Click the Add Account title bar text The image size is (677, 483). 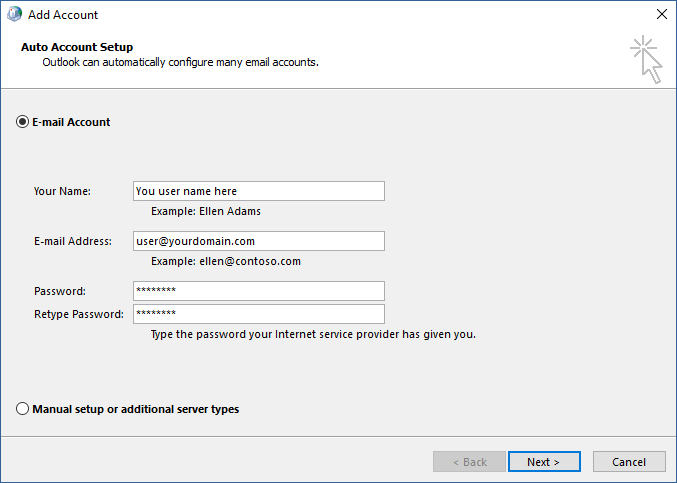click(63, 15)
